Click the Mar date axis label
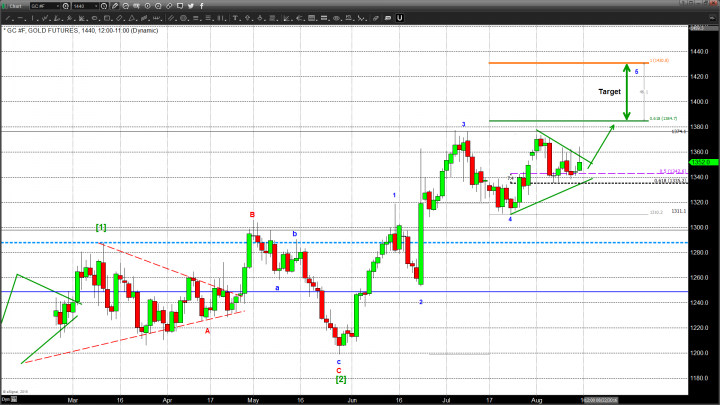Image resolution: width=720 pixels, height=405 pixels. click(73, 400)
